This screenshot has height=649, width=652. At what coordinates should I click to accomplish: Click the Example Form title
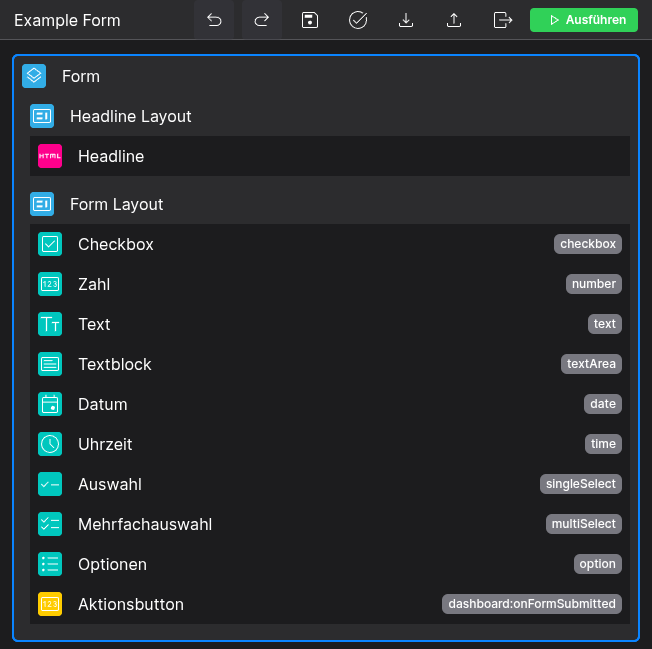67,20
